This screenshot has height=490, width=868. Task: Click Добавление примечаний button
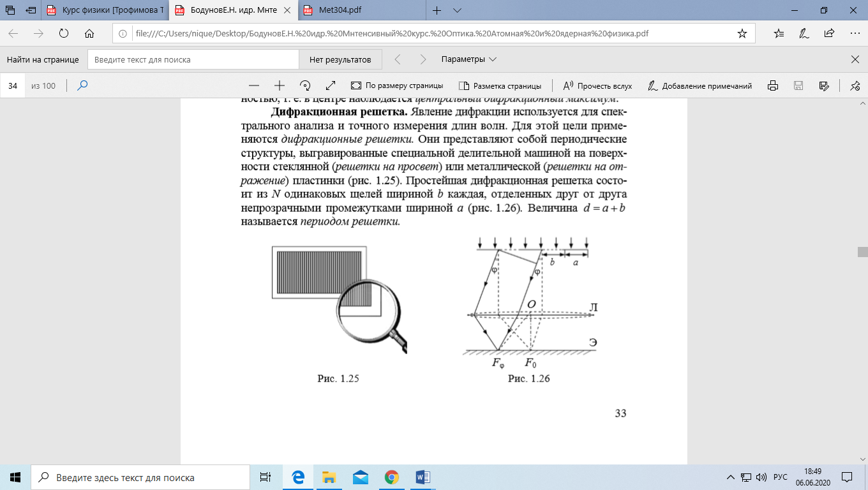pyautogui.click(x=700, y=85)
